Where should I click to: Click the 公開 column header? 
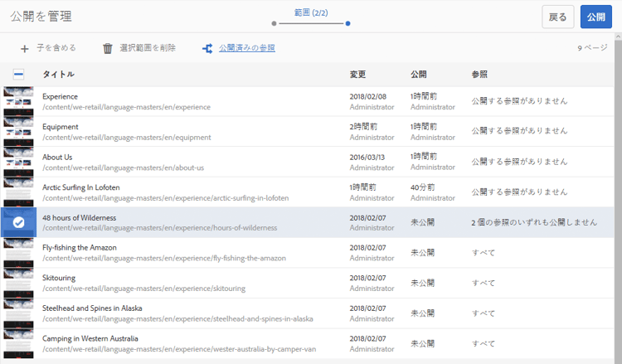(419, 74)
